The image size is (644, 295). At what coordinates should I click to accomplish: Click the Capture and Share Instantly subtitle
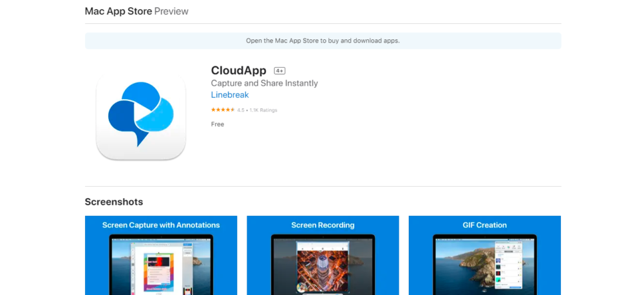pos(264,83)
